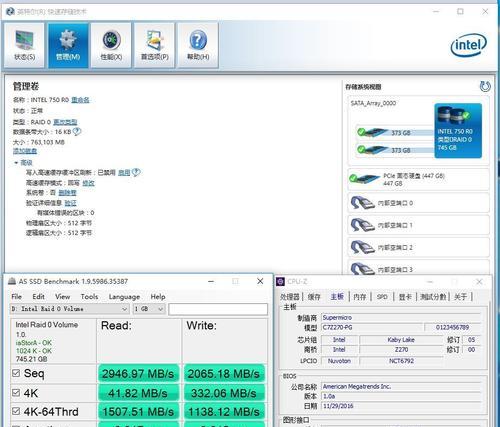Select the first 373 GB array disk

click(395, 132)
